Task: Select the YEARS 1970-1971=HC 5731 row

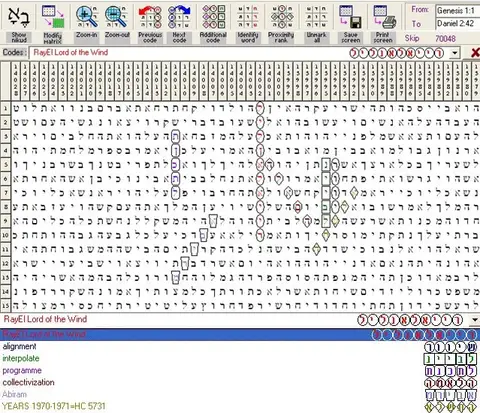Action: pyautogui.click(x=240, y=406)
